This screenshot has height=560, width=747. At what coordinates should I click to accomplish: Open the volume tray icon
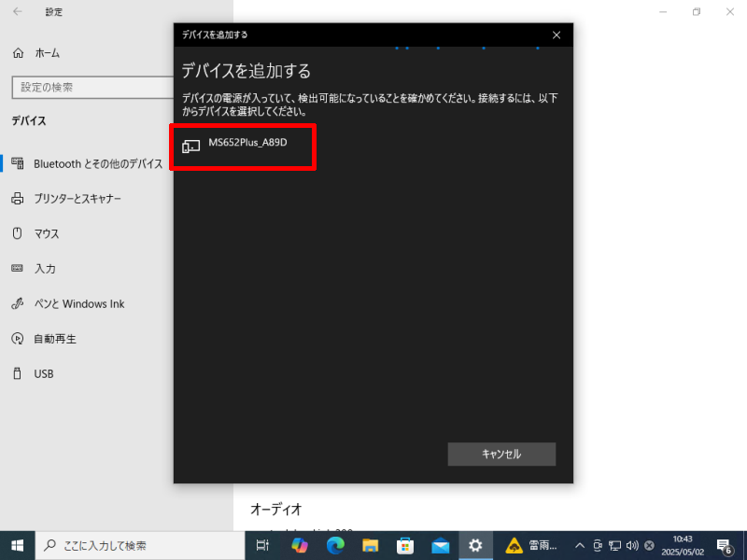[x=632, y=546]
